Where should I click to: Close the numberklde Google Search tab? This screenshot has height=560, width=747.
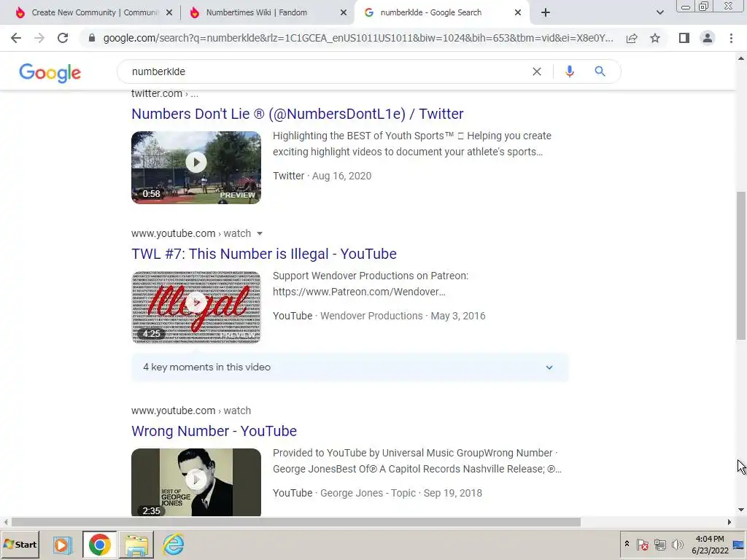coord(518,13)
